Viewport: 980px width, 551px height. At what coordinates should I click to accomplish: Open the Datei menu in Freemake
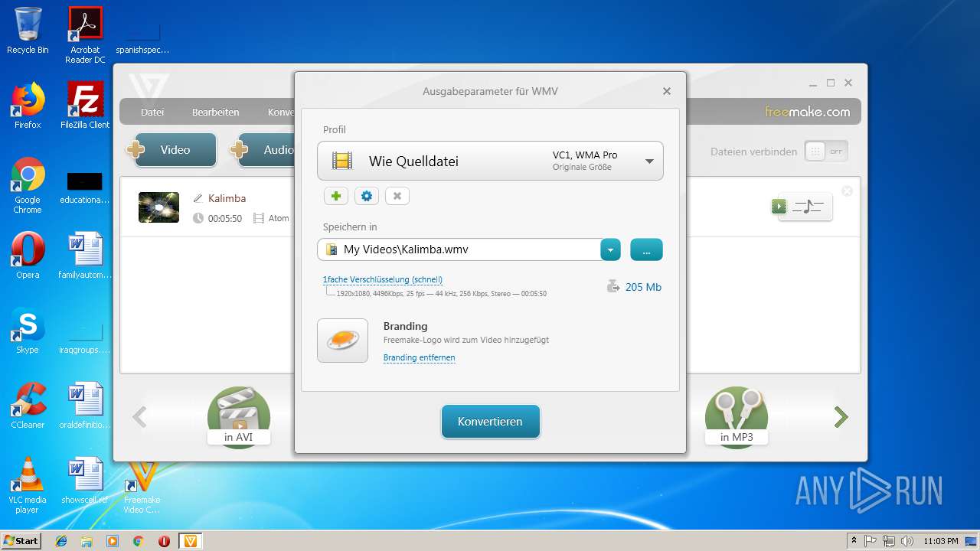[152, 112]
